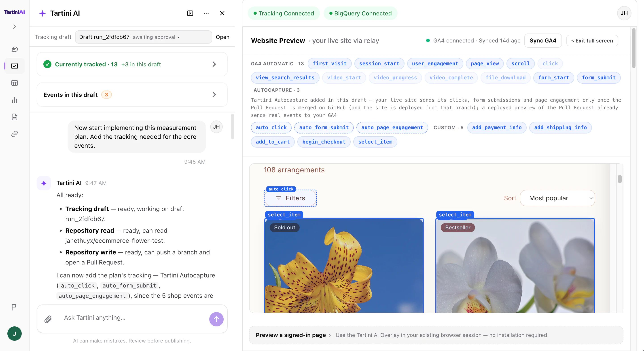Open the green J user avatar

click(15, 334)
